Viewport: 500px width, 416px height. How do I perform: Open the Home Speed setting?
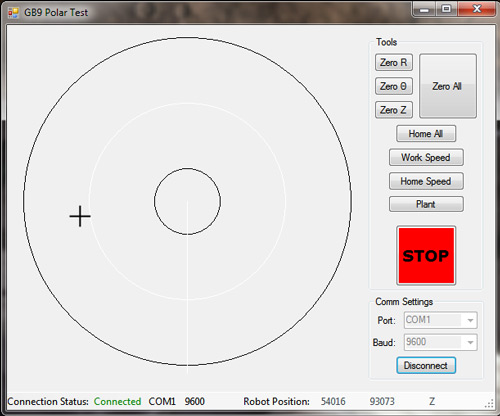click(426, 181)
